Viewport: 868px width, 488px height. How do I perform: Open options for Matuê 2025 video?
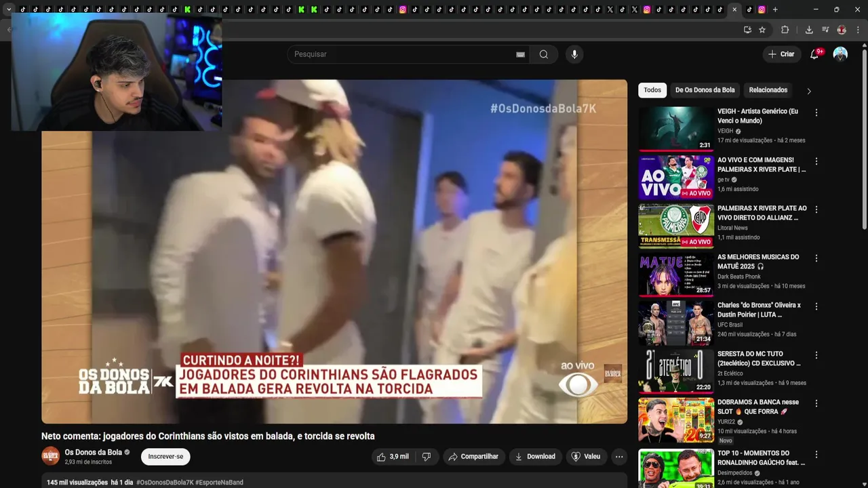[x=816, y=258]
